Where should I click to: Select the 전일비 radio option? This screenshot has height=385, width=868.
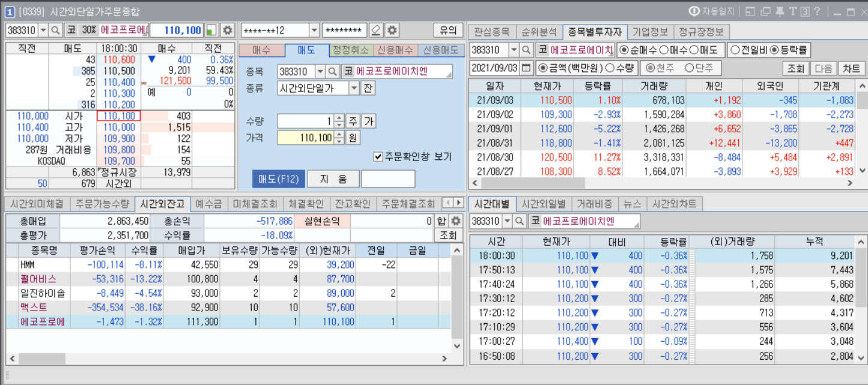click(734, 50)
